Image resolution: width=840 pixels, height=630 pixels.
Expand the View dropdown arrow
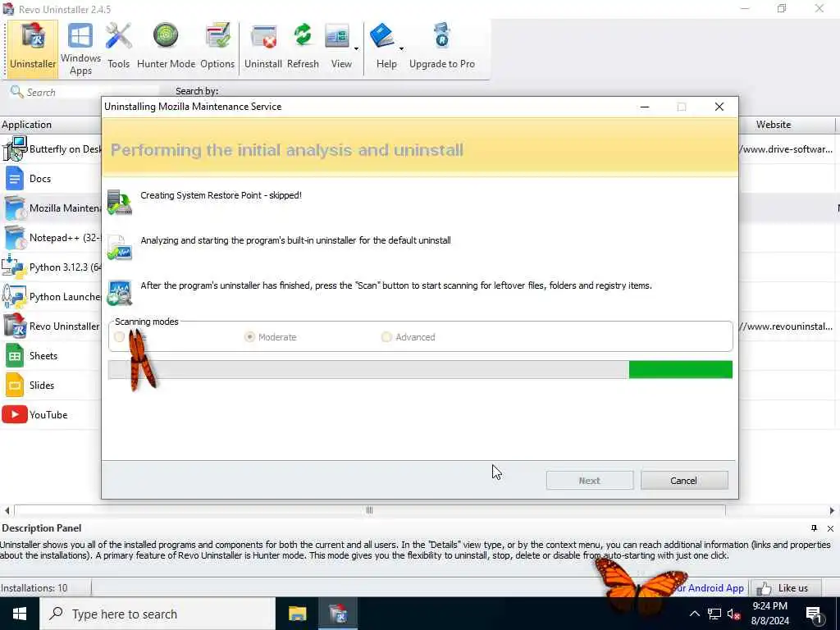pyautogui.click(x=356, y=48)
